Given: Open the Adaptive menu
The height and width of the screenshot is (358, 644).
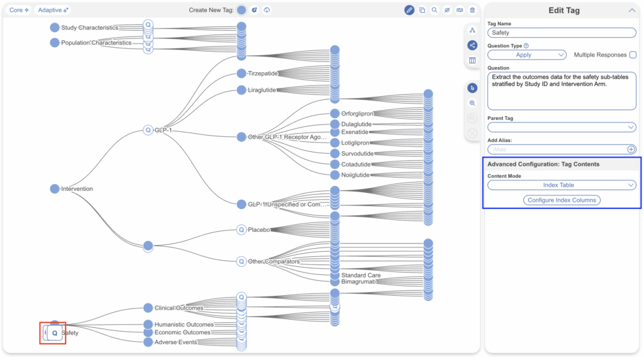Looking at the screenshot, I should [x=53, y=10].
